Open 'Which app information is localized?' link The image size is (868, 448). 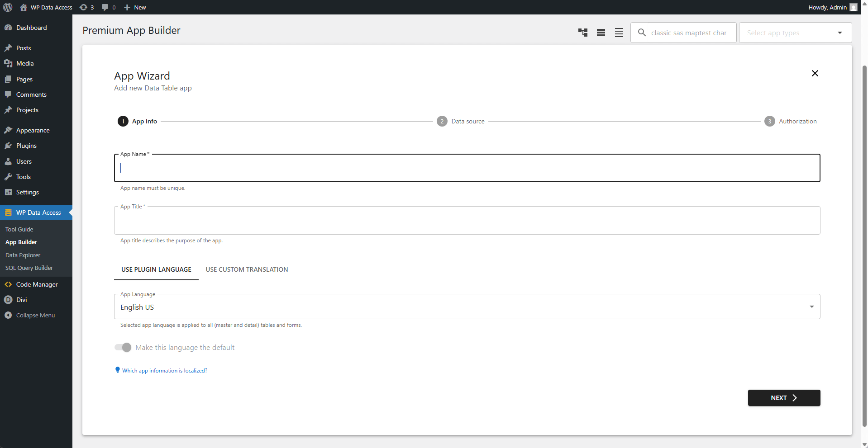(x=165, y=370)
